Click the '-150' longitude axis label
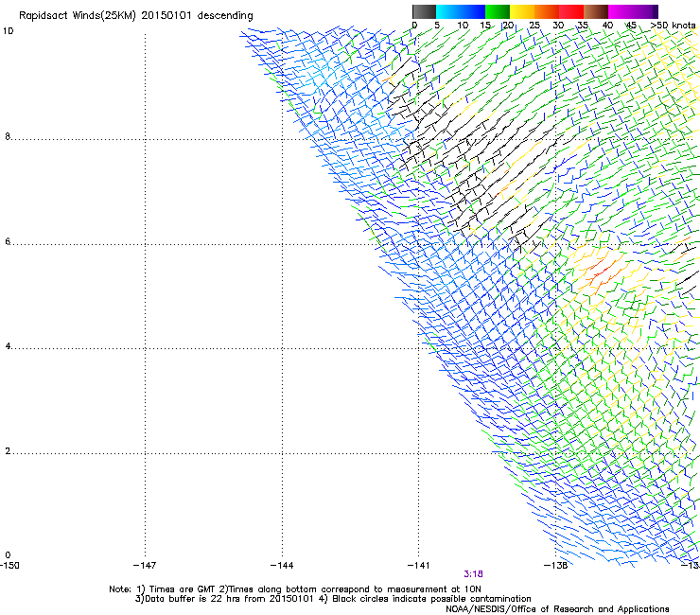Image resolution: width=700 pixels, height=615 pixels. click(9, 566)
